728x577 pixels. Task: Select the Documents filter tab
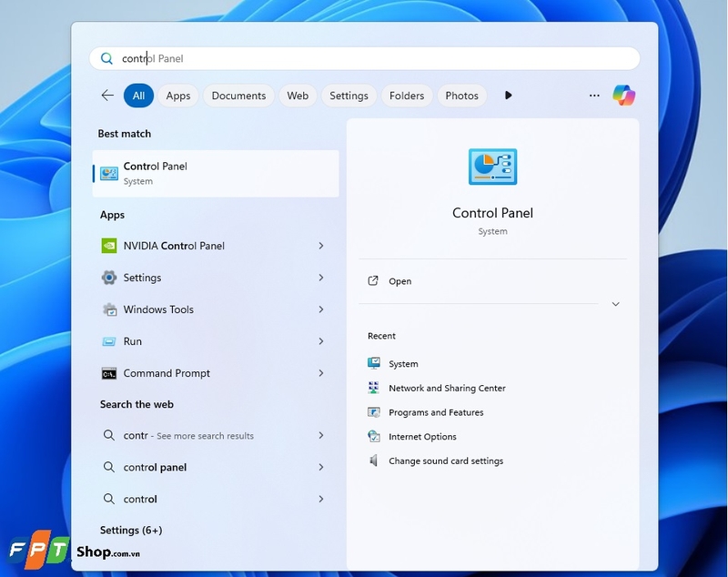[238, 96]
